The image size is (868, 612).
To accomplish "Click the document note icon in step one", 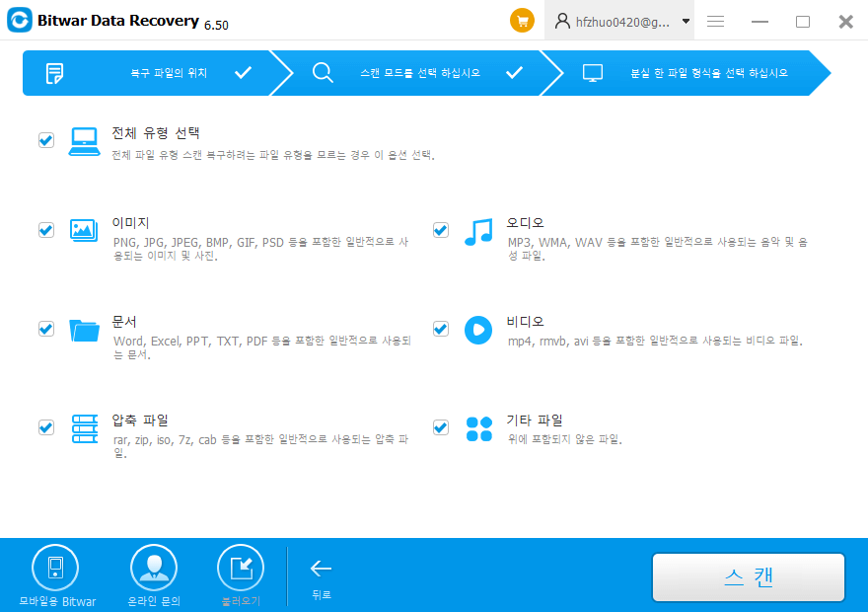I will tap(54, 73).
